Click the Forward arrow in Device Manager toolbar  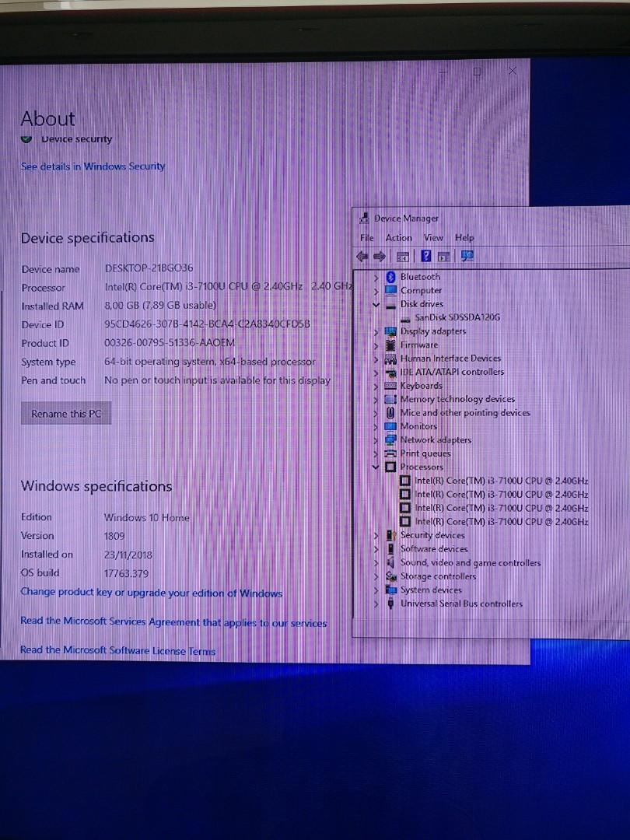(x=380, y=257)
